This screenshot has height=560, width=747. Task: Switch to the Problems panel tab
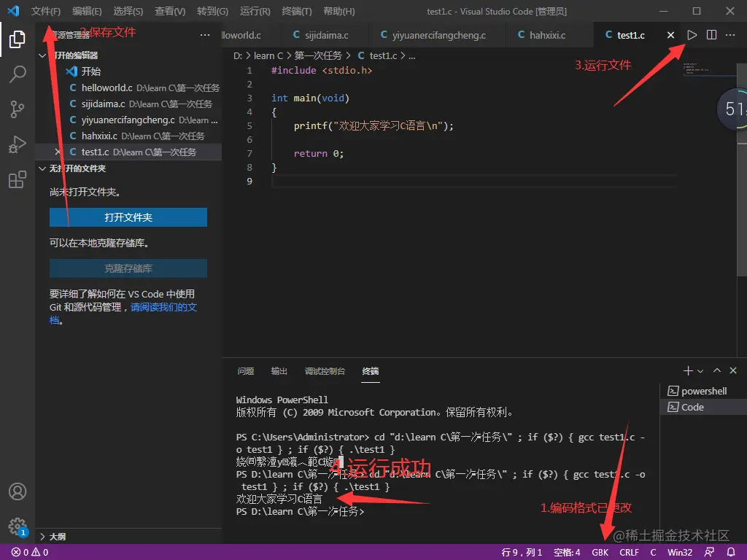point(246,371)
